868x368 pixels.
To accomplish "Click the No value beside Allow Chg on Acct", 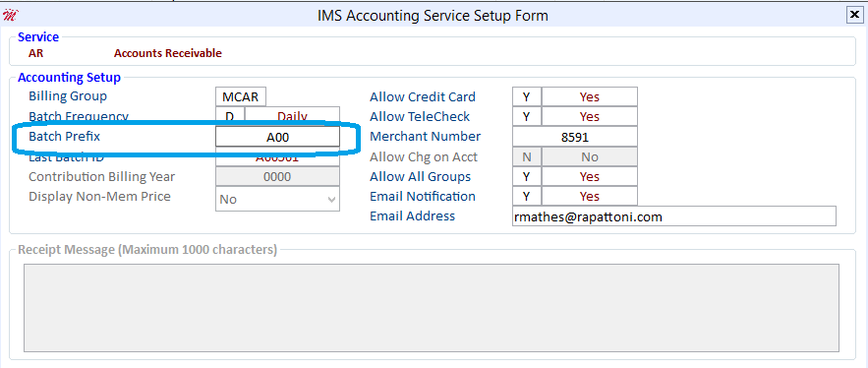I will (590, 156).
